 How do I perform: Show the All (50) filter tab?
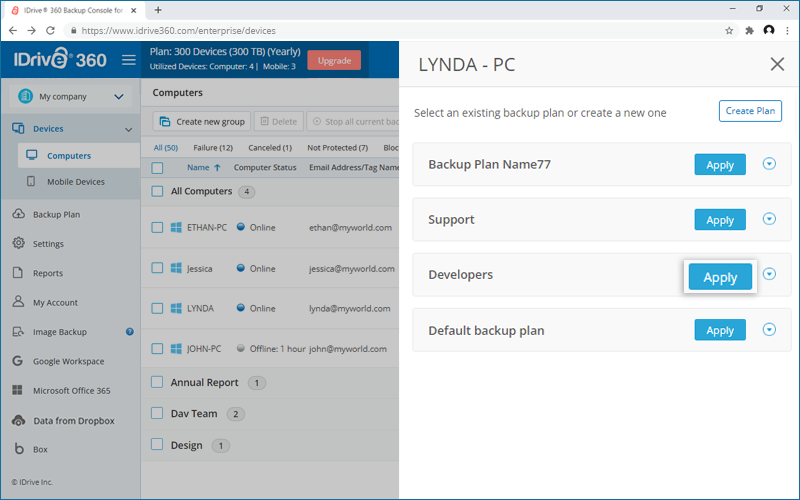pos(166,147)
